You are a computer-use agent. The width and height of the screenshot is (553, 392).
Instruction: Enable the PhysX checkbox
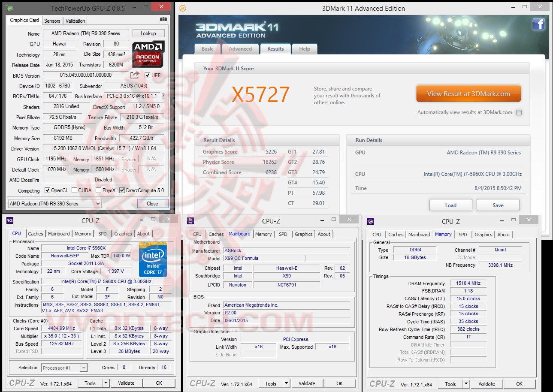point(99,190)
